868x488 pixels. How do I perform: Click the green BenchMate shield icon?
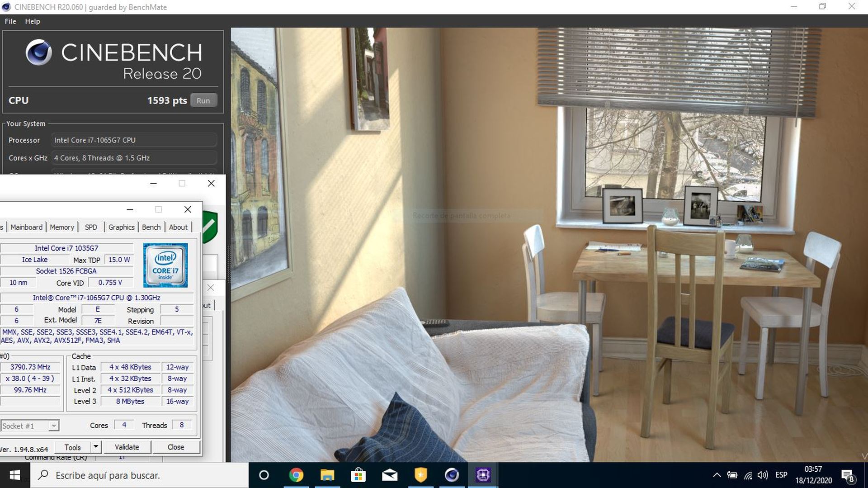pyautogui.click(x=210, y=227)
